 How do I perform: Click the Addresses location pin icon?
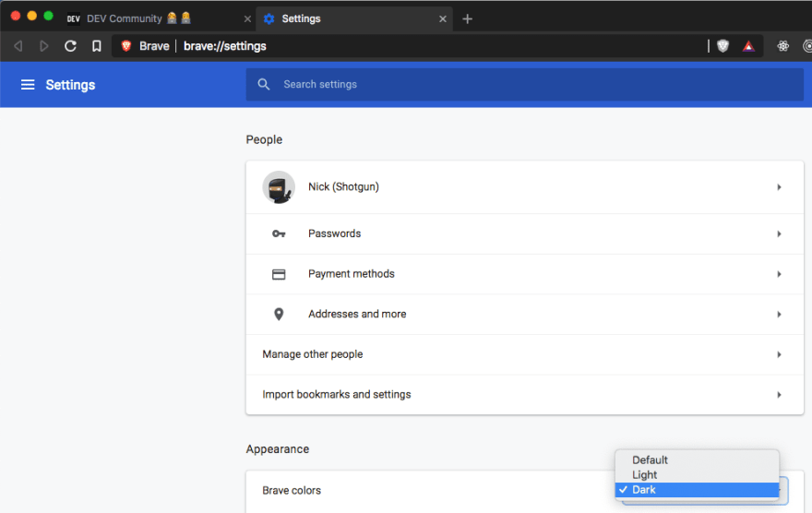(279, 315)
